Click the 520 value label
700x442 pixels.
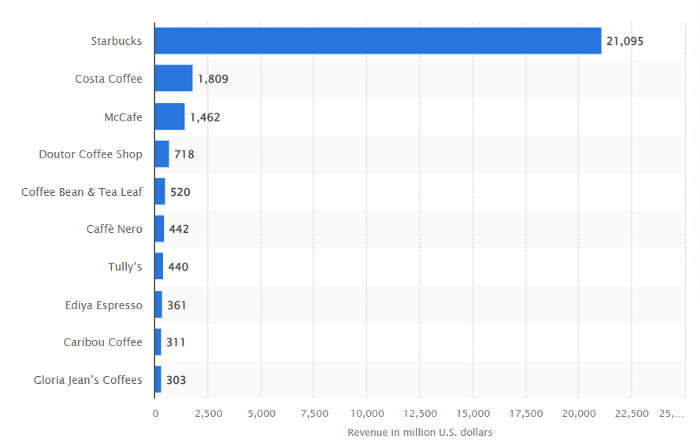pyautogui.click(x=180, y=192)
